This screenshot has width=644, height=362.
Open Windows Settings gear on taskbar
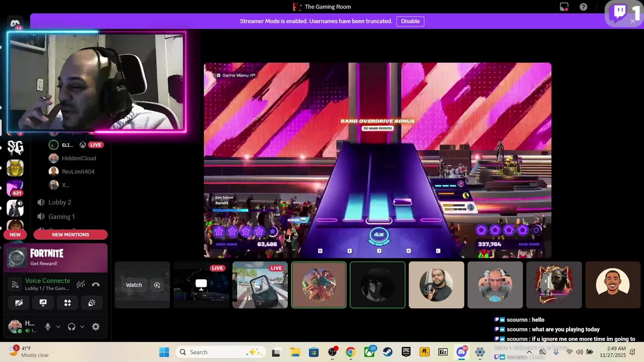point(480,352)
